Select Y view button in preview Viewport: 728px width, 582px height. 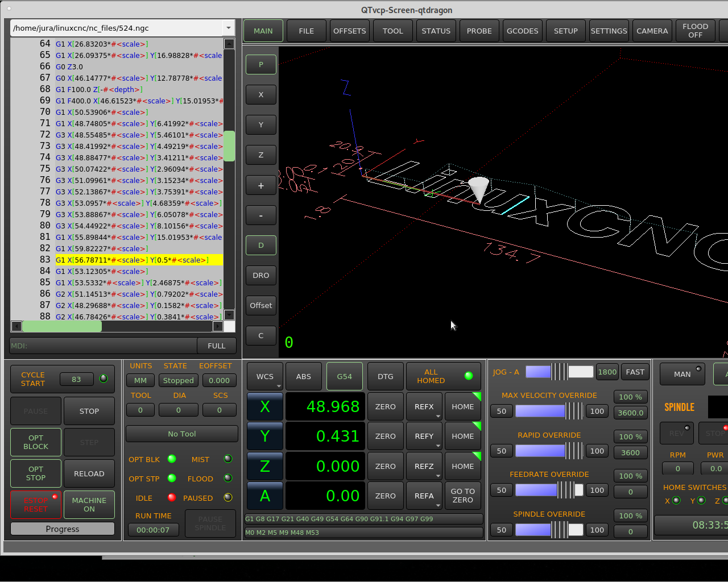(x=261, y=124)
